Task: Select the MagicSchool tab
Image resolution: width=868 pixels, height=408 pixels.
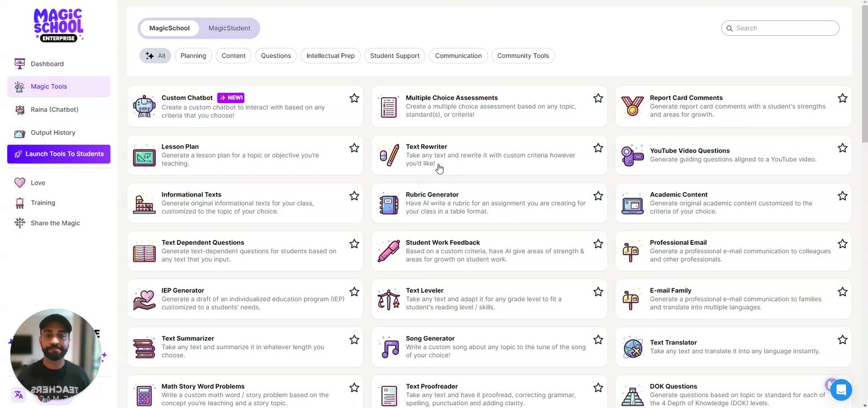Action: tap(169, 28)
